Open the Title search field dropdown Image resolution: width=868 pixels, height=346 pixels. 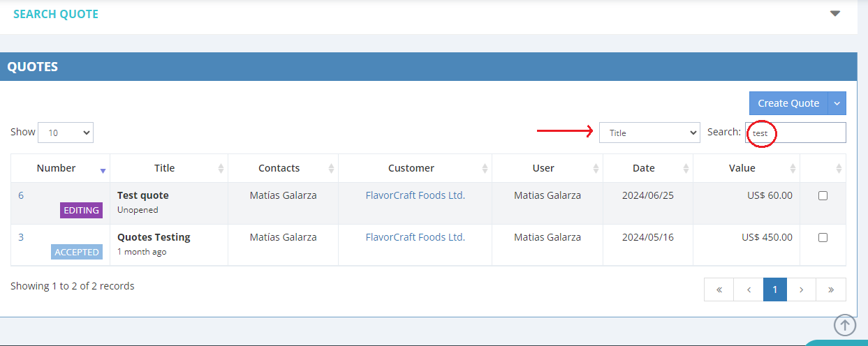649,133
